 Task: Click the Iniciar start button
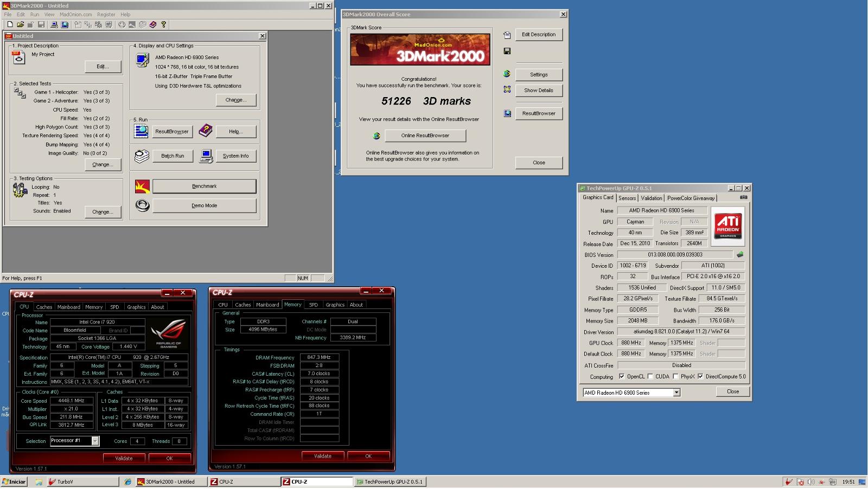coord(14,481)
